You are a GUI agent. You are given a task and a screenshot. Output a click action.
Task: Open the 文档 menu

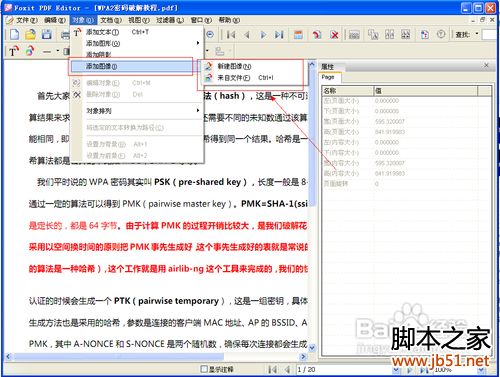click(x=111, y=20)
